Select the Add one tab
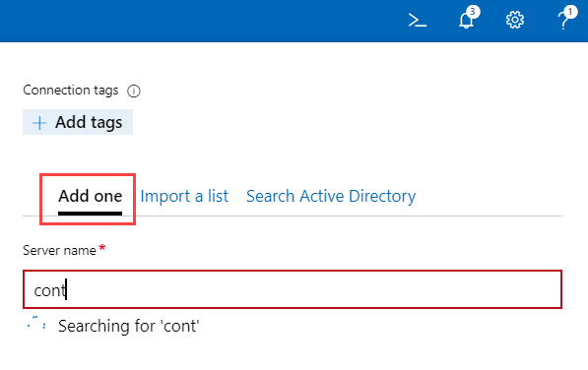 pyautogui.click(x=90, y=196)
